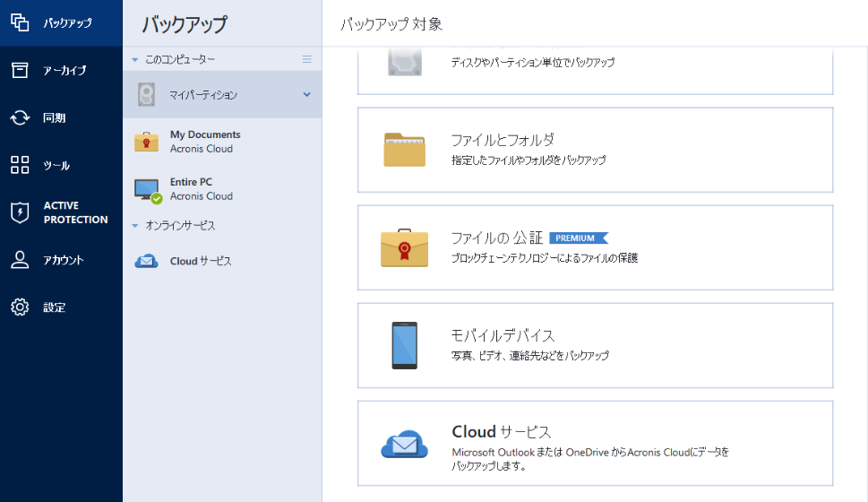This screenshot has height=502, width=868.
Task: Click 写真、ビデオ、連絡先などをバックアップ text
Action: click(530, 355)
